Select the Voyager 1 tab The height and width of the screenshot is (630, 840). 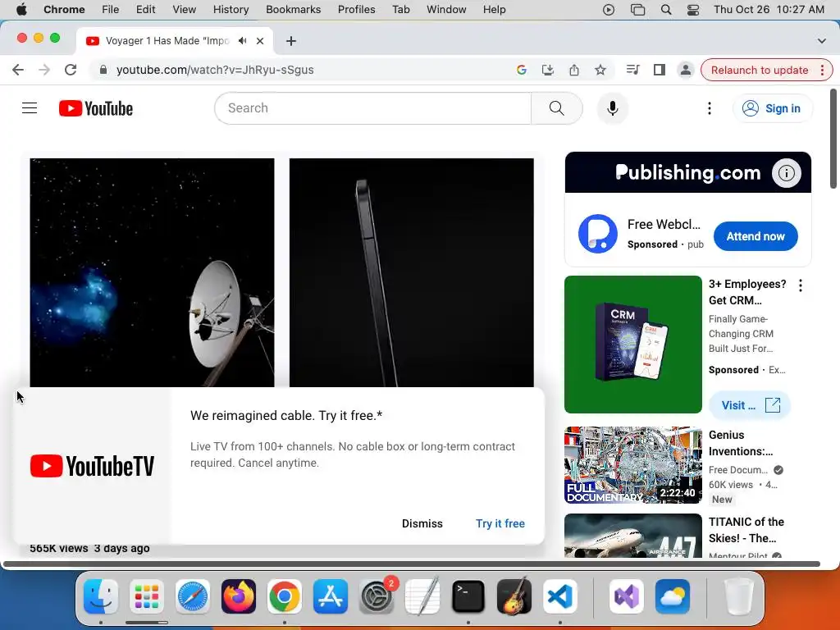pos(174,41)
